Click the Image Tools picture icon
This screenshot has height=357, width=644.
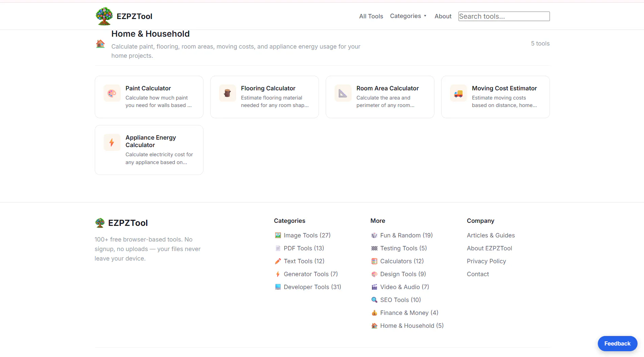(278, 235)
